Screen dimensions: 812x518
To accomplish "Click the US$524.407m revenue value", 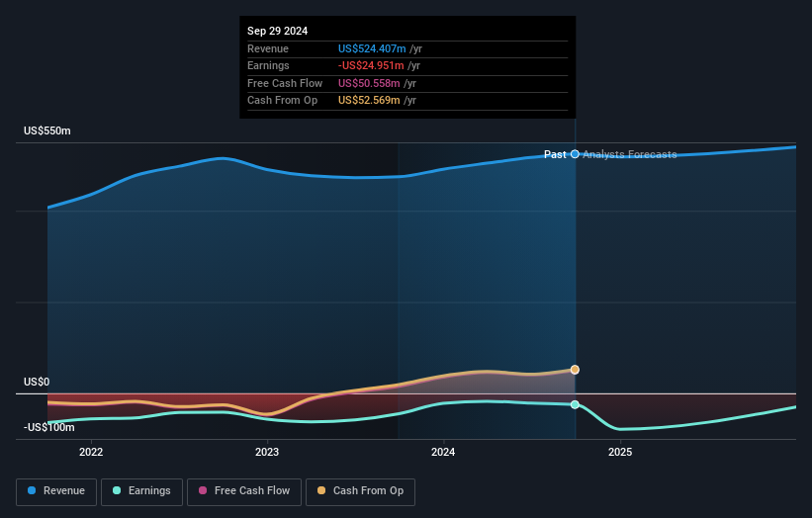I will tap(372, 48).
